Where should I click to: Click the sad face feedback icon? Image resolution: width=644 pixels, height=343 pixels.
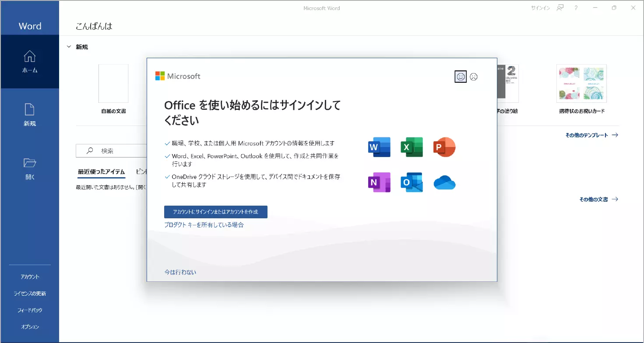click(x=473, y=77)
